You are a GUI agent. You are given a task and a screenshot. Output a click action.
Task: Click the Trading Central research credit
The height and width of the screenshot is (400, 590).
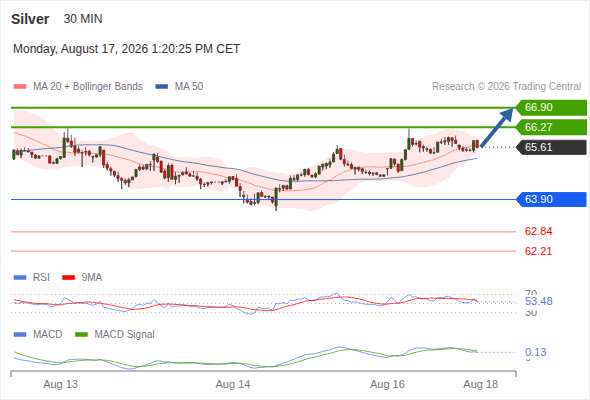pos(506,87)
